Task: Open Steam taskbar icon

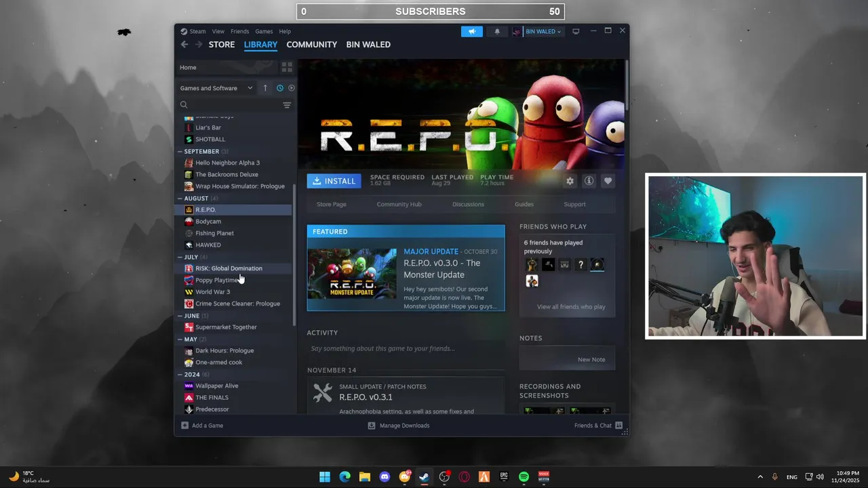Action: tap(425, 477)
